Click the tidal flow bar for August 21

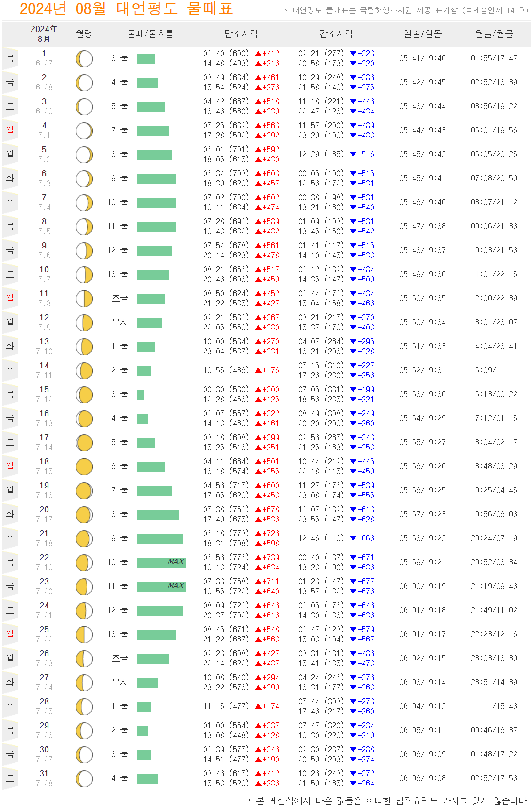click(x=160, y=539)
